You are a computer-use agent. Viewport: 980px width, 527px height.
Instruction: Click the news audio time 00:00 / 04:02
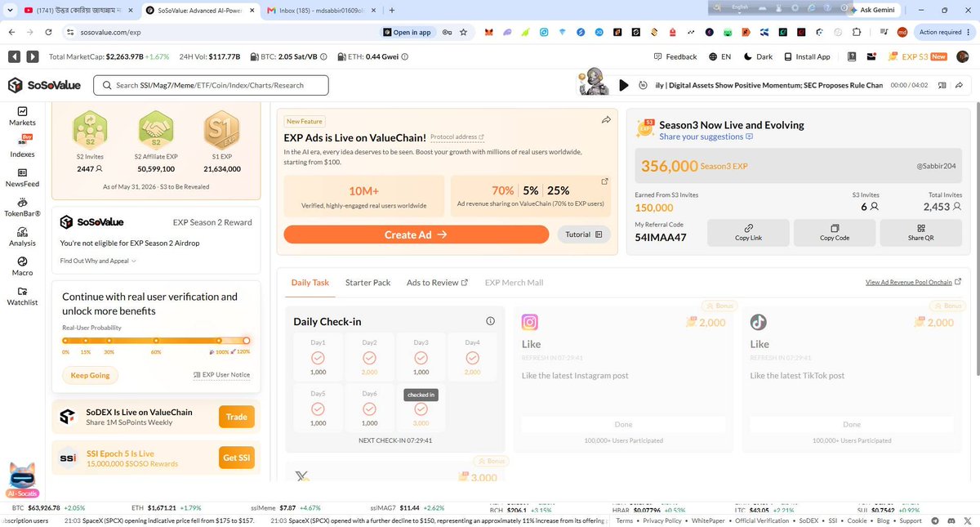coord(909,85)
